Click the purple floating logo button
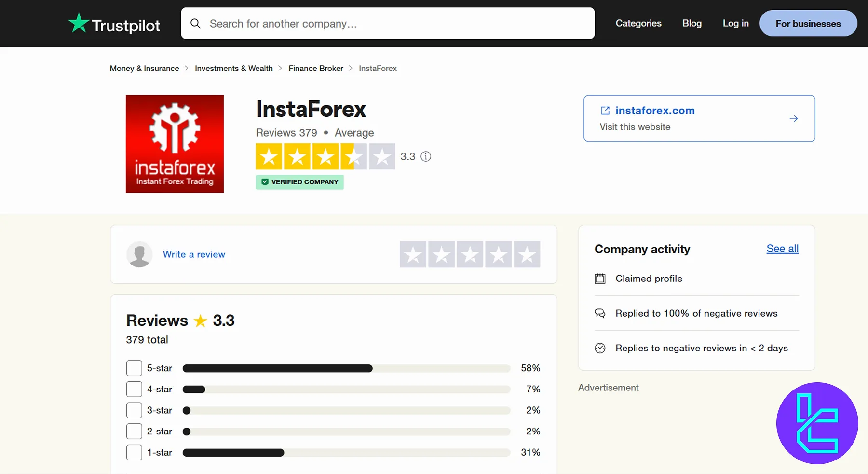This screenshot has width=868, height=474. click(x=817, y=423)
